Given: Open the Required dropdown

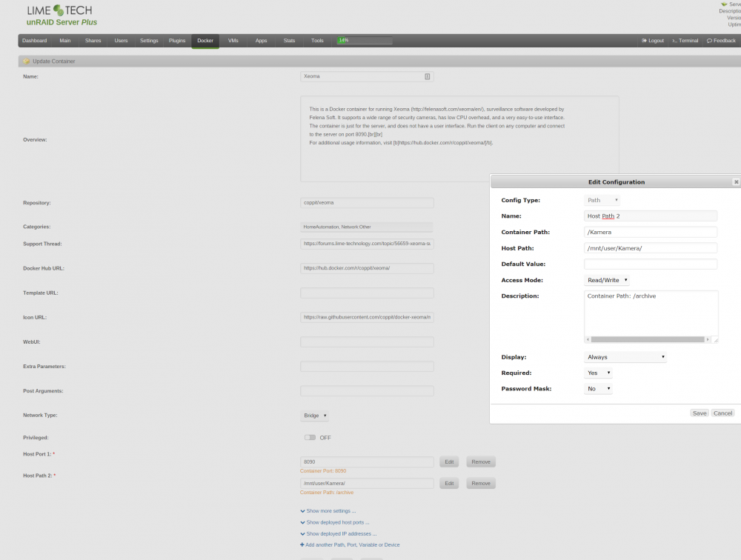Looking at the screenshot, I should 598,373.
